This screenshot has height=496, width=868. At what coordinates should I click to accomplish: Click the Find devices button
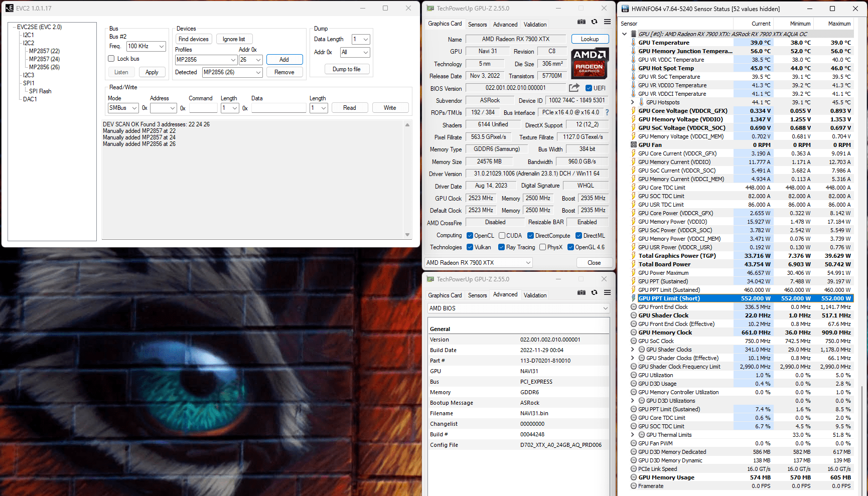point(194,39)
